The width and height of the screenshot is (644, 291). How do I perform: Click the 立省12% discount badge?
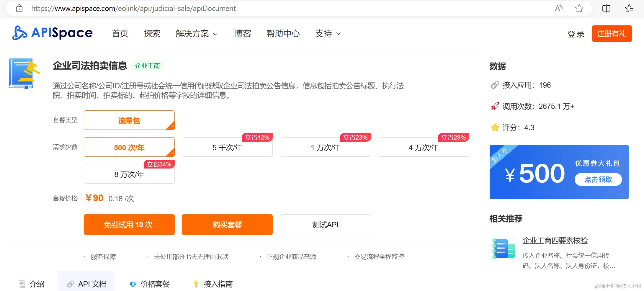click(x=257, y=137)
